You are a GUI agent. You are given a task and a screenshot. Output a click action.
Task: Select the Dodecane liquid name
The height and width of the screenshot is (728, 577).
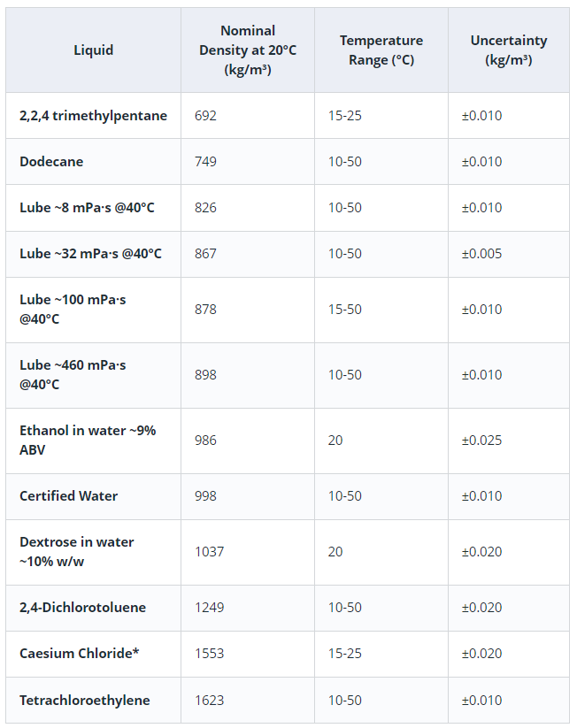pyautogui.click(x=51, y=162)
